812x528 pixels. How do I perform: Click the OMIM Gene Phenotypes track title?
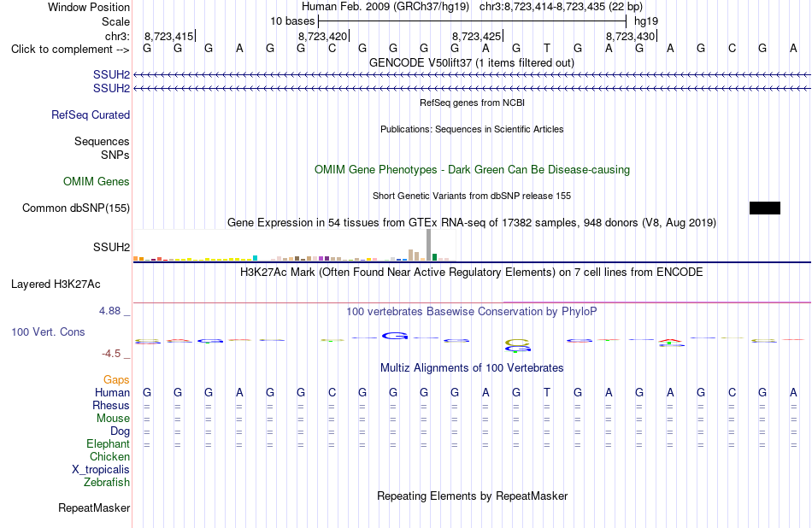473,170
